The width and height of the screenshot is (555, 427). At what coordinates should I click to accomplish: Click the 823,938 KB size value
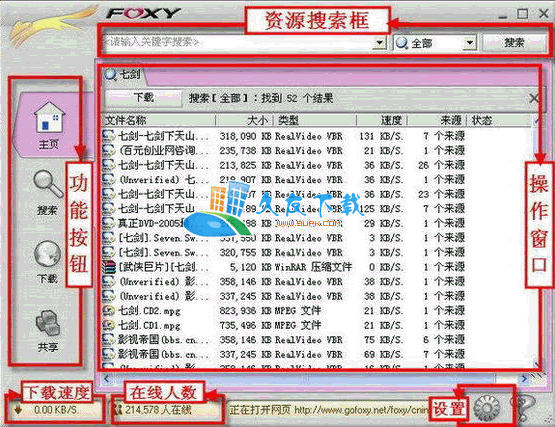[x=245, y=311]
